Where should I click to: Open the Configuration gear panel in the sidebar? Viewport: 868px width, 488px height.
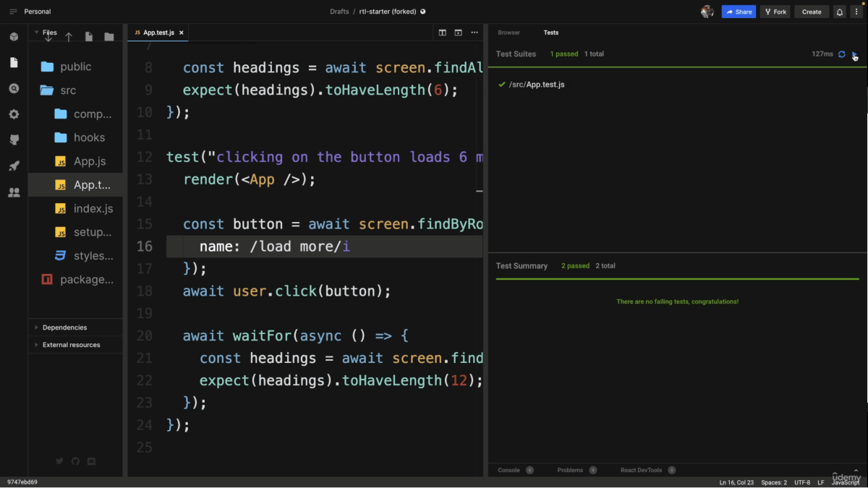14,114
